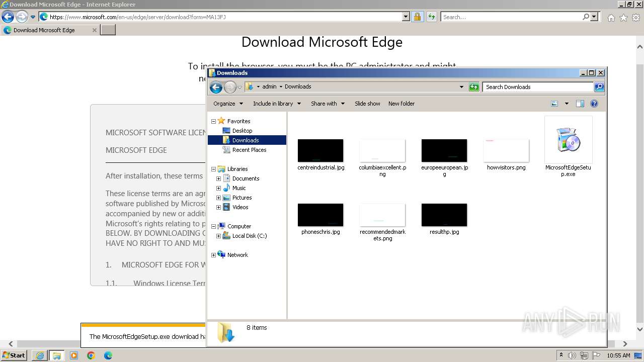Expand the Local Disk (C:) node

pos(218,236)
